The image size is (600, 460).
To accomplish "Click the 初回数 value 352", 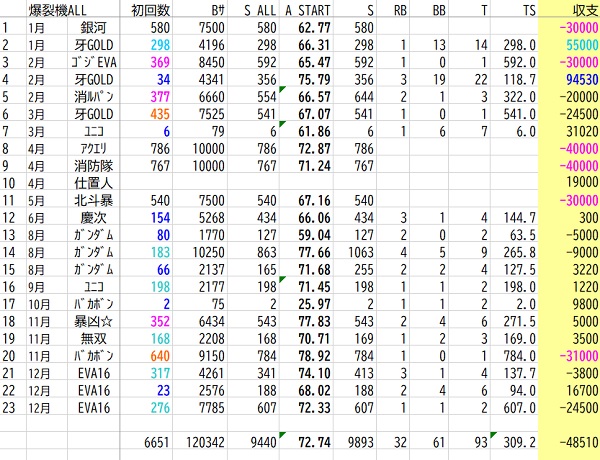I will (x=160, y=321).
